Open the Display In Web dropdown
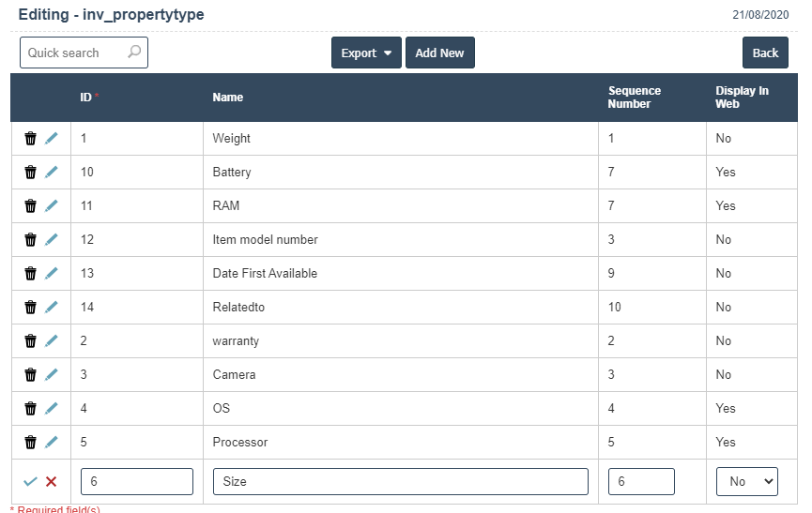 coord(746,481)
